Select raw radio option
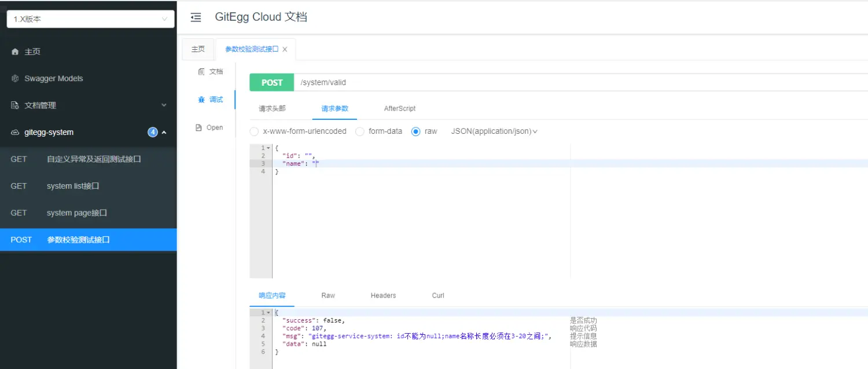The height and width of the screenshot is (369, 868). (x=415, y=131)
